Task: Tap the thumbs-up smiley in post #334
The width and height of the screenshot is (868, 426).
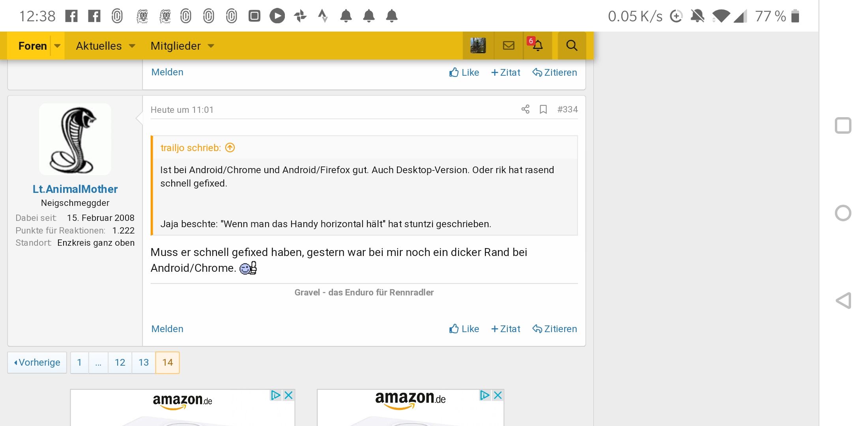Action: [248, 268]
